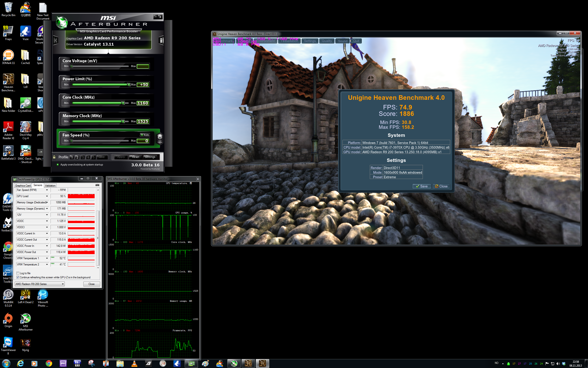Launch Devil May Cry 4 icon

(x=25, y=130)
